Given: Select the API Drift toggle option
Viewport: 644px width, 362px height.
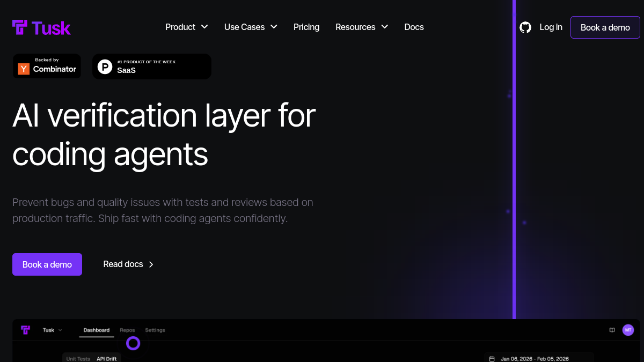Looking at the screenshot, I should [107, 358].
